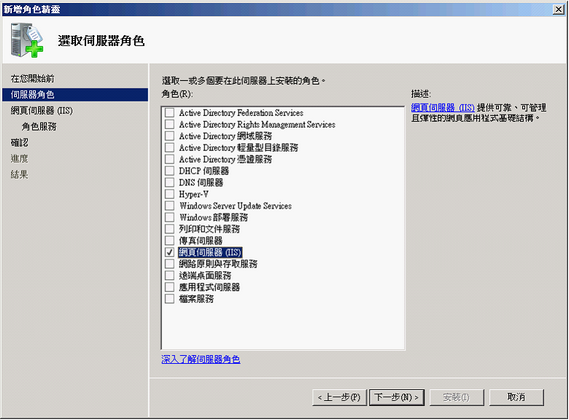569x420 pixels.
Task: Go to 網頁伺服器 (IIS) sidebar step
Action: [x=41, y=110]
